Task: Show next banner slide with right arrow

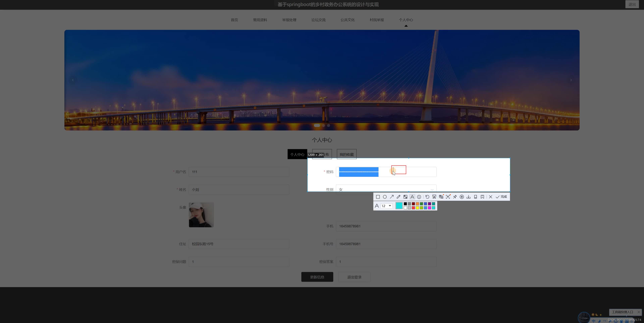Action: (x=571, y=80)
